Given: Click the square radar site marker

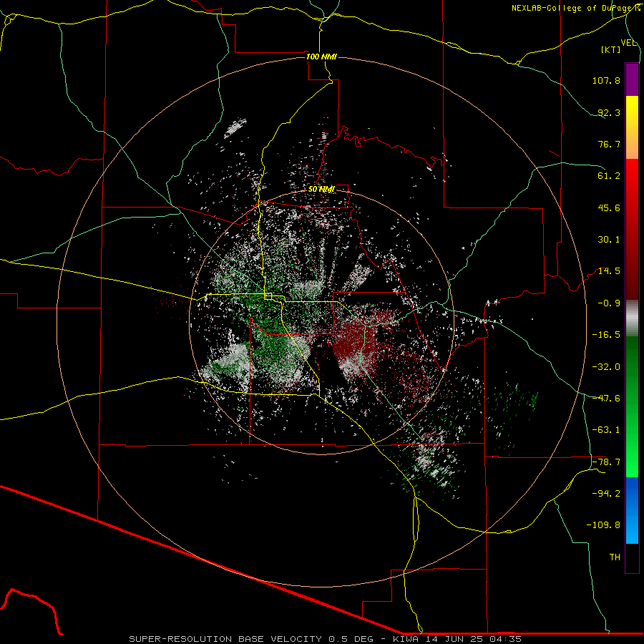Looking at the screenshot, I should 268,296.
